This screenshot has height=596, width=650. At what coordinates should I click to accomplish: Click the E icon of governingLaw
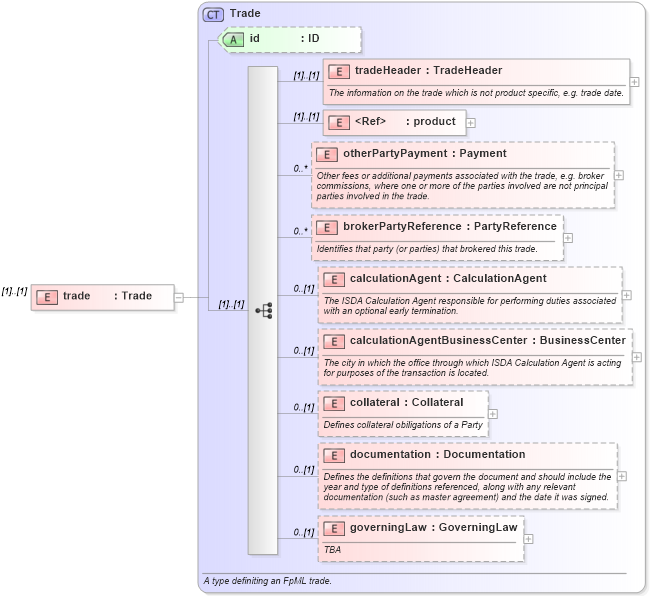[x=334, y=528]
